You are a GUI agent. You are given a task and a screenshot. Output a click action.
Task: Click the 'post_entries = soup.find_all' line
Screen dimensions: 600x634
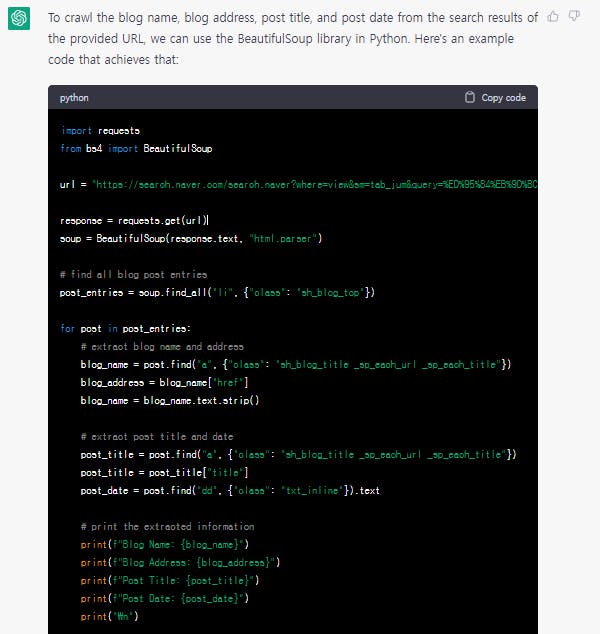click(x=217, y=292)
